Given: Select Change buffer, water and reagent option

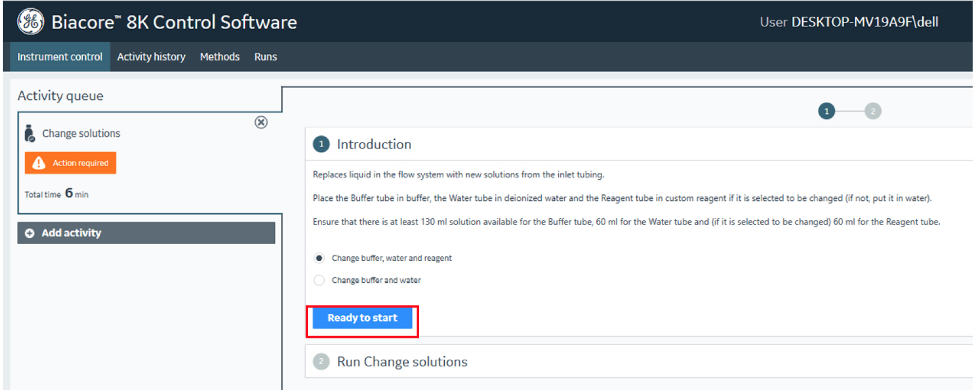Looking at the screenshot, I should pos(319,258).
